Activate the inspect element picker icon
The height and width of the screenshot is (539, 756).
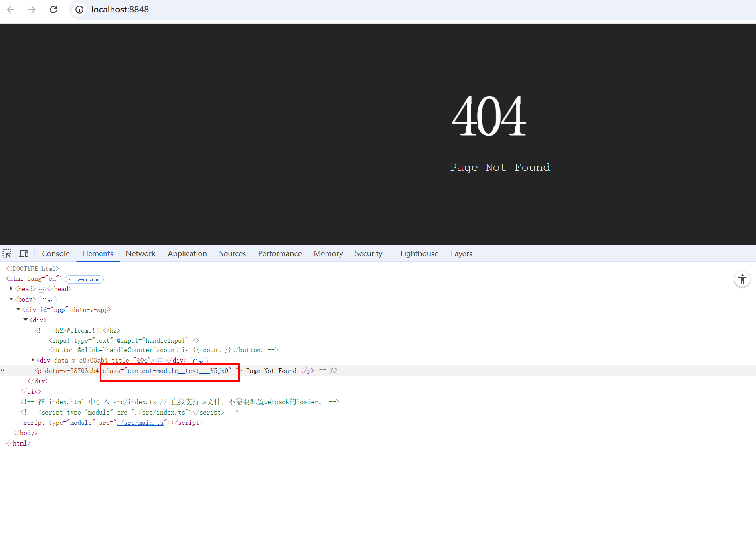[x=7, y=253]
